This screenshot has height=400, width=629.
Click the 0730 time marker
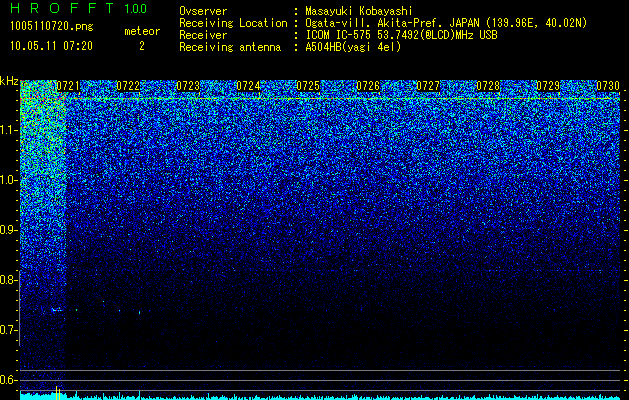(x=608, y=86)
